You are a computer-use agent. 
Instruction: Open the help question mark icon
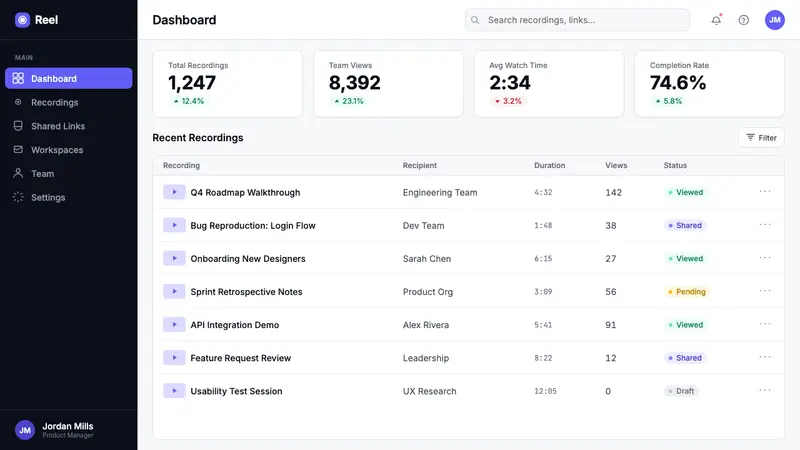coord(744,20)
